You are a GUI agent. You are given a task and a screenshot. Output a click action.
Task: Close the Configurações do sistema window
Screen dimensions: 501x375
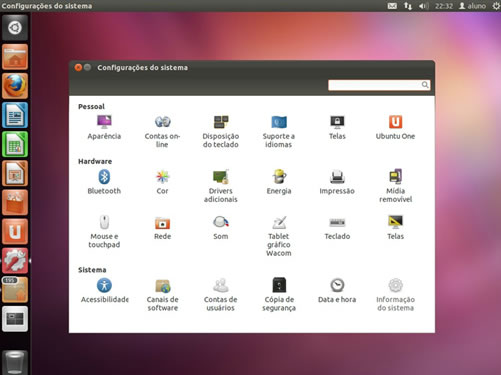(x=78, y=67)
